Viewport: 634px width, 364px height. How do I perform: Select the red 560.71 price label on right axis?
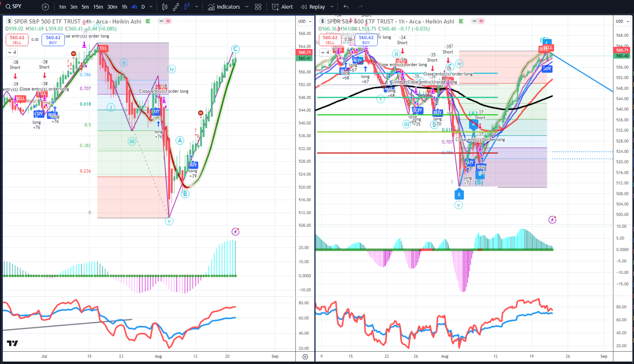click(x=622, y=50)
